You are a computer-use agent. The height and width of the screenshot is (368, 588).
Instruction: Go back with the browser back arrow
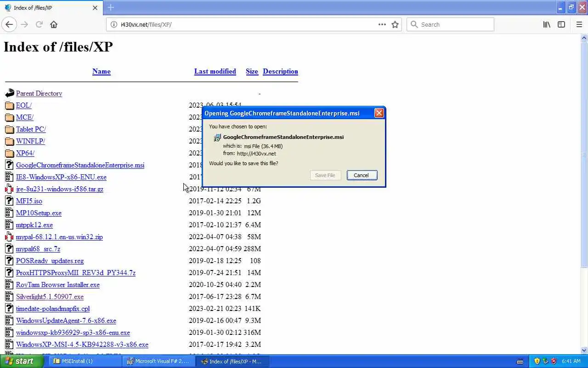pyautogui.click(x=9, y=24)
